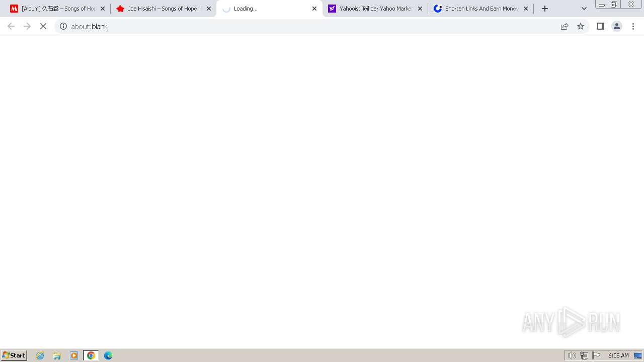Open the volume control in system tray

coord(572,355)
